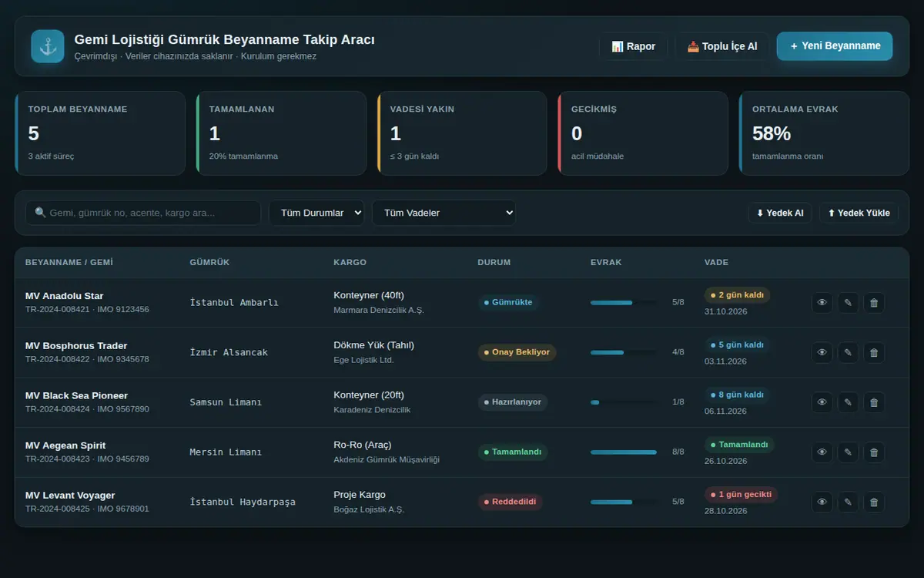View details of MV Levant Voyager

pyautogui.click(x=822, y=502)
